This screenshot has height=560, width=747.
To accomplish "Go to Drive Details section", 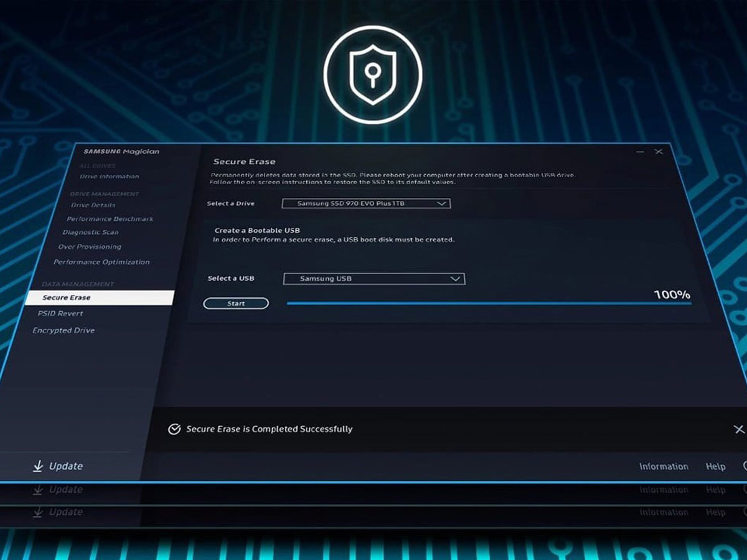I will click(93, 205).
